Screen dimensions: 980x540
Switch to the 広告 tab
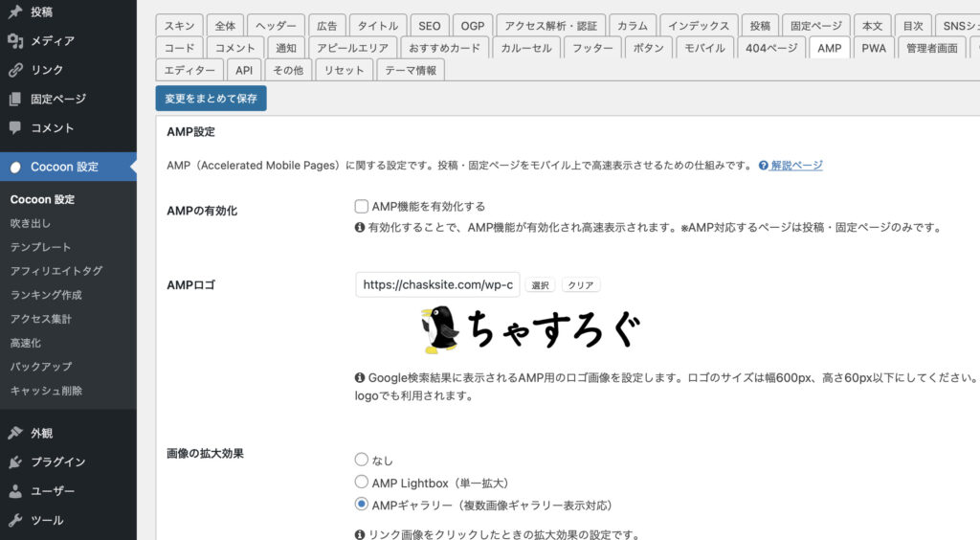coord(327,26)
